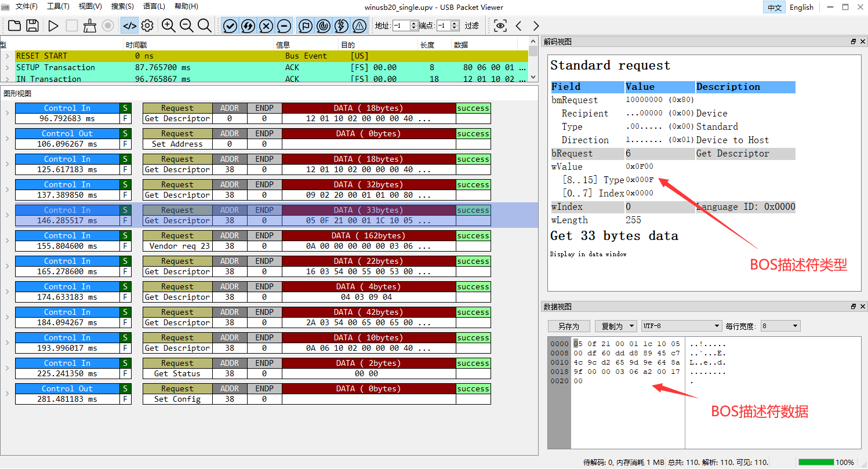Float the 数据视图 panel with its icon
Viewport: 868px width, 469px height.
click(x=853, y=307)
